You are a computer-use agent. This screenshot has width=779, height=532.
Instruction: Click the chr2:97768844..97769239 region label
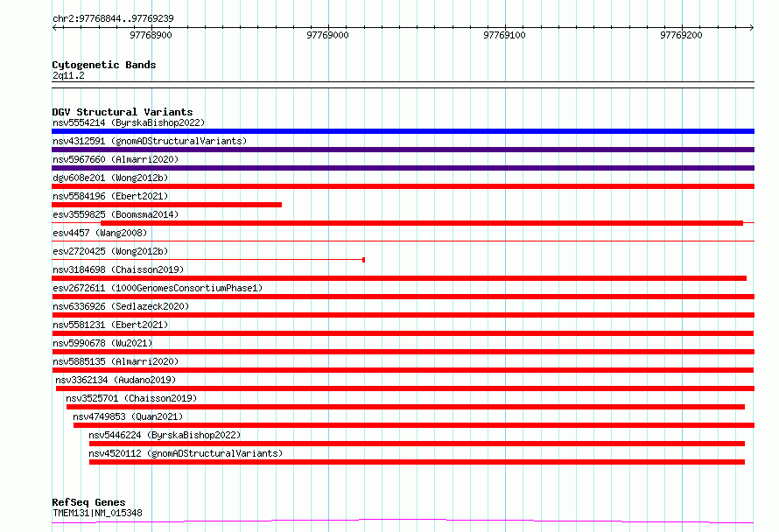coord(113,18)
